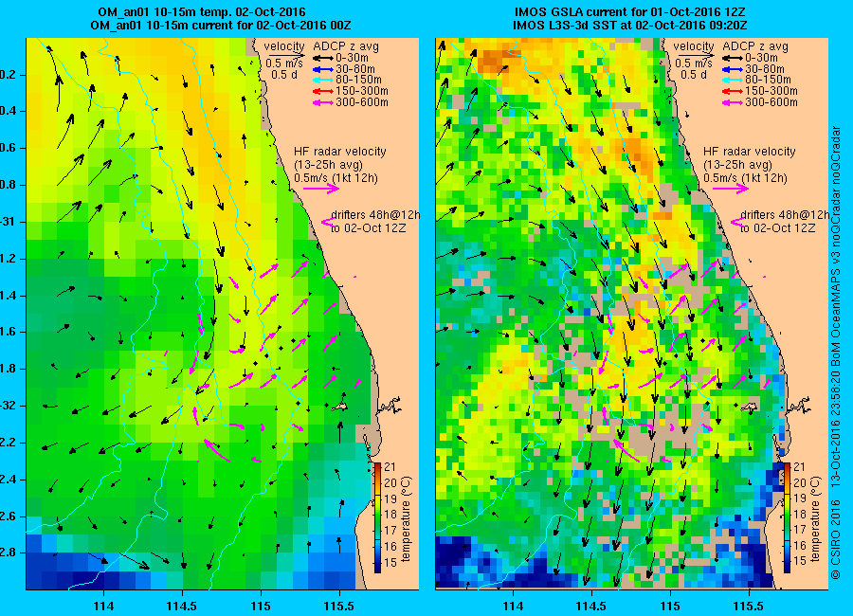Click the "0.5 m/s" label in the OM_an01 panel

284,63
